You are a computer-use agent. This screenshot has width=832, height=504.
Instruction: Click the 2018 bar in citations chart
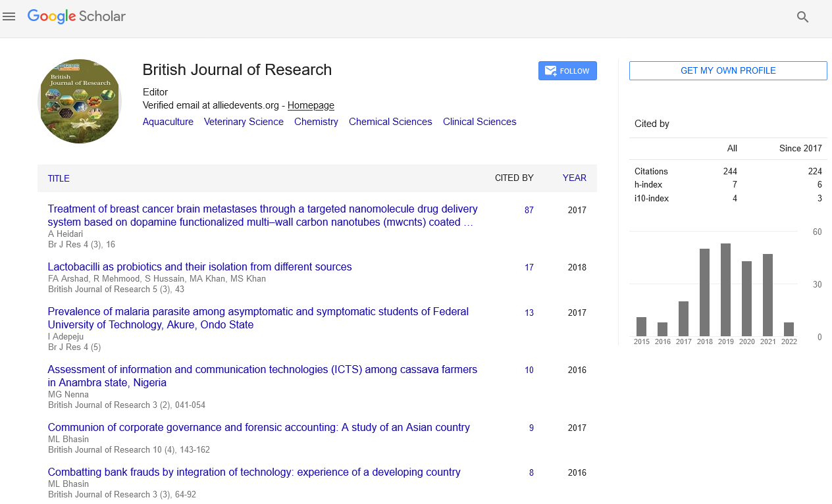[x=704, y=293]
